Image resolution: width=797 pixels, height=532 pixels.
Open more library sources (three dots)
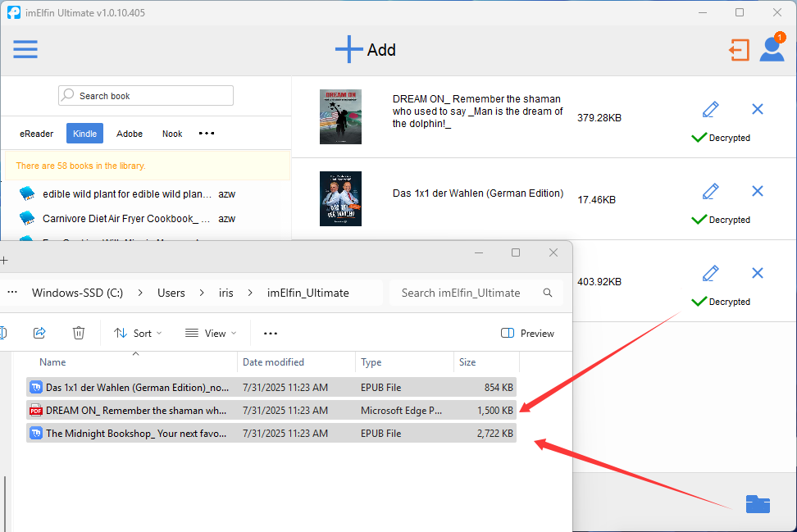tap(207, 133)
